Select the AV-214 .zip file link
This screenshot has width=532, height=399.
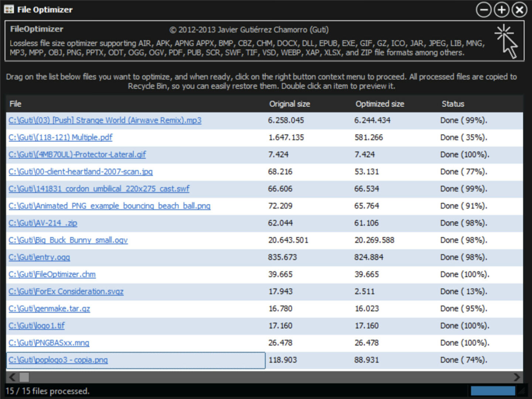click(43, 223)
